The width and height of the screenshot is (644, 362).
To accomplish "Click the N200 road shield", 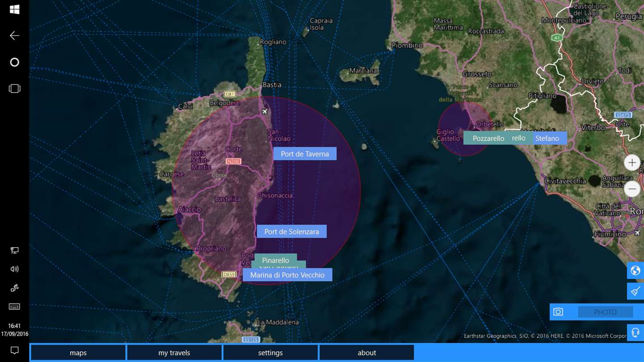I will click(233, 161).
